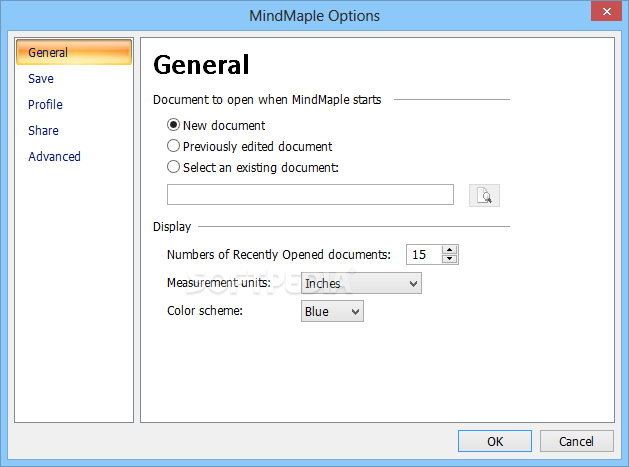The image size is (629, 467).
Task: Go to the Share category
Action: (x=43, y=131)
